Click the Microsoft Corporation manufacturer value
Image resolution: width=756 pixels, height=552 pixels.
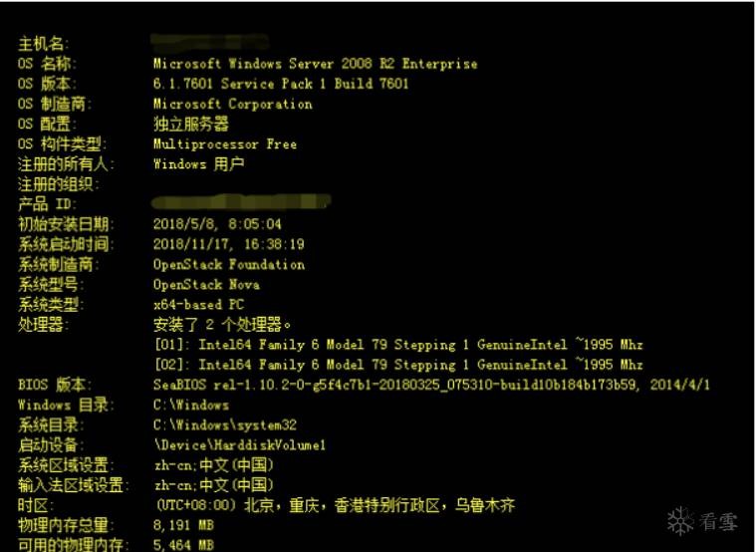coord(232,104)
